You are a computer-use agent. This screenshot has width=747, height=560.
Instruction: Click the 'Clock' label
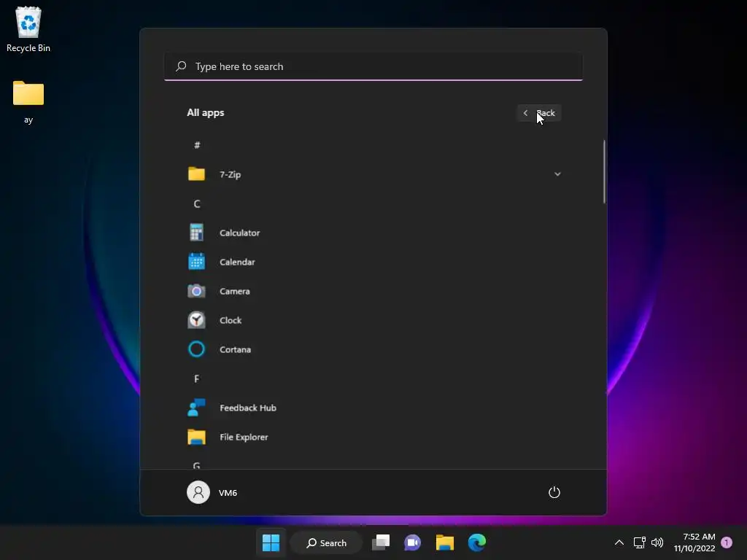tap(231, 321)
